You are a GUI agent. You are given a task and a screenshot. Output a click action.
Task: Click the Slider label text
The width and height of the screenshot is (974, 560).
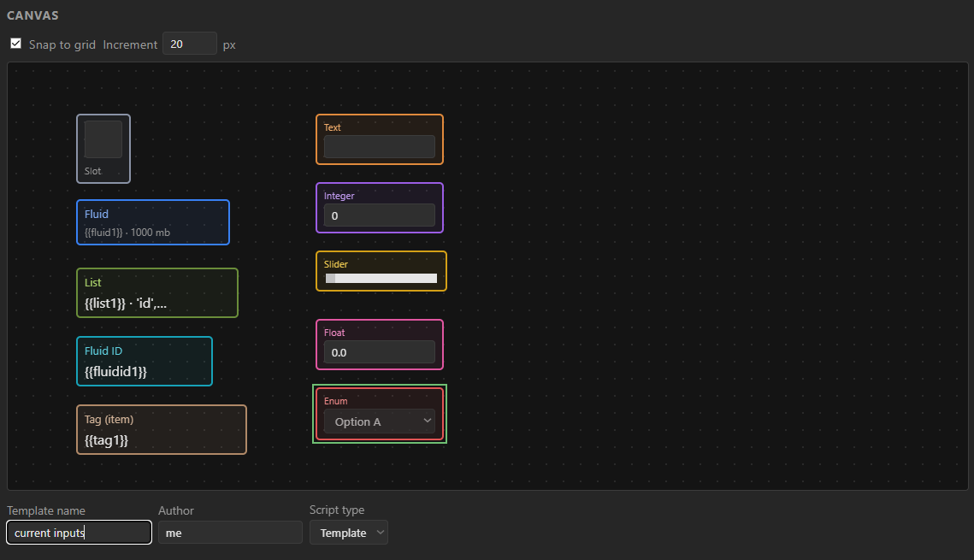(336, 264)
